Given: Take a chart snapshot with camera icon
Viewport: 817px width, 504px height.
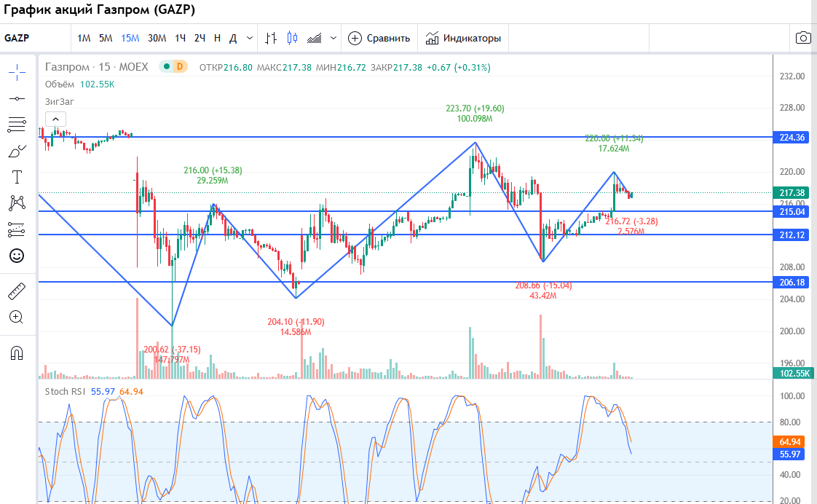Looking at the screenshot, I should (x=803, y=38).
